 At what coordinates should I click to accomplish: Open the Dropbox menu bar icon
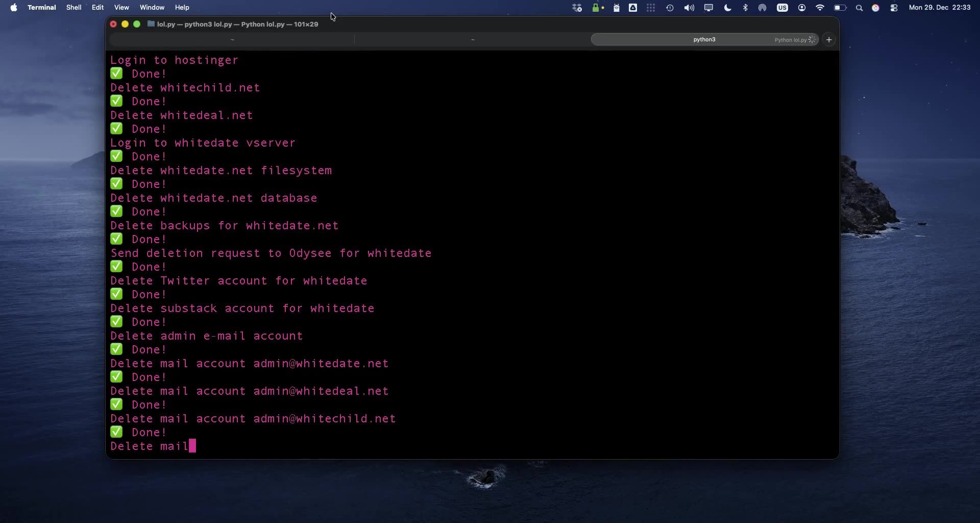pyautogui.click(x=577, y=8)
